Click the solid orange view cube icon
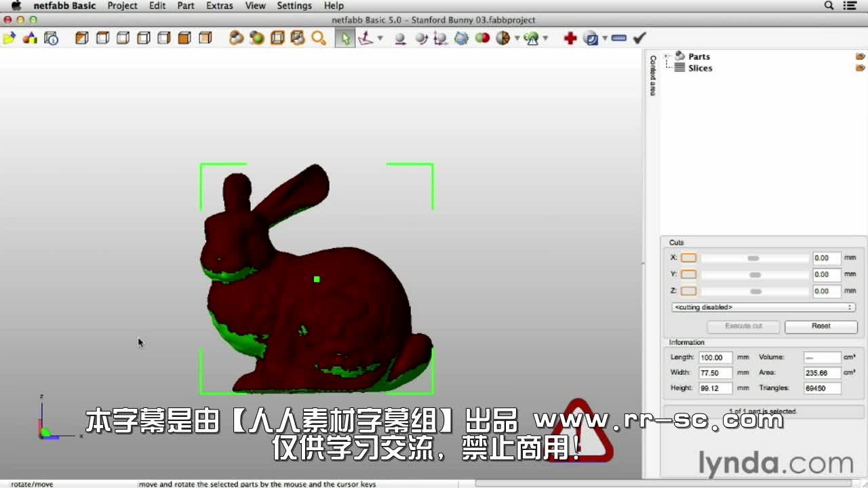 184,39
